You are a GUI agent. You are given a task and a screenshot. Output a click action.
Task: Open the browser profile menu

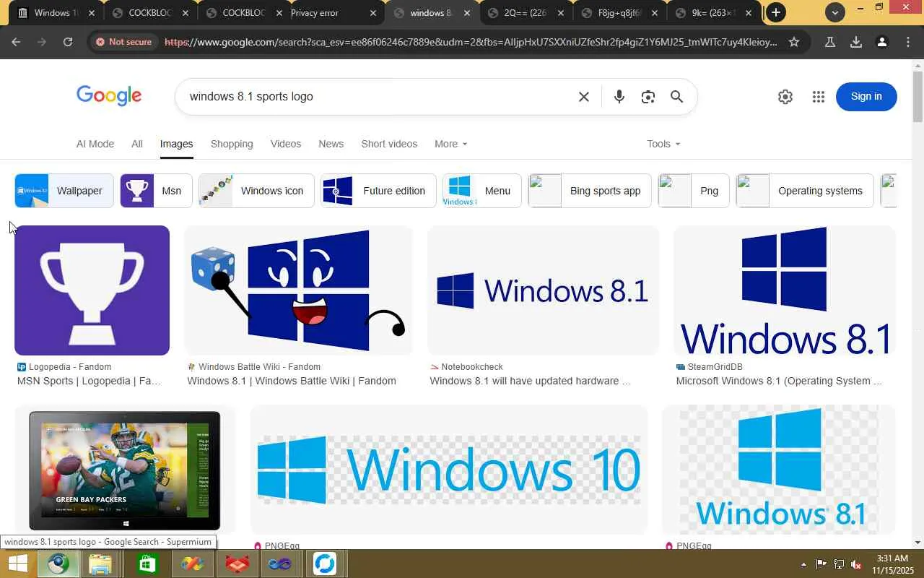click(x=882, y=42)
